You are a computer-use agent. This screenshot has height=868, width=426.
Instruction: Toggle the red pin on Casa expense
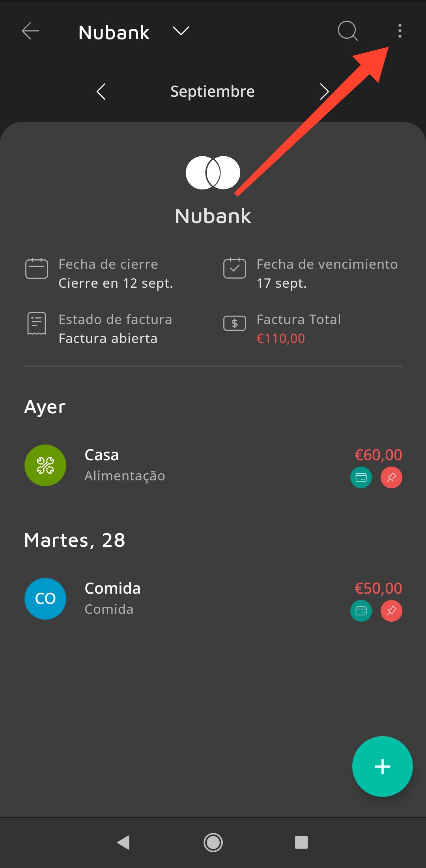tap(391, 478)
